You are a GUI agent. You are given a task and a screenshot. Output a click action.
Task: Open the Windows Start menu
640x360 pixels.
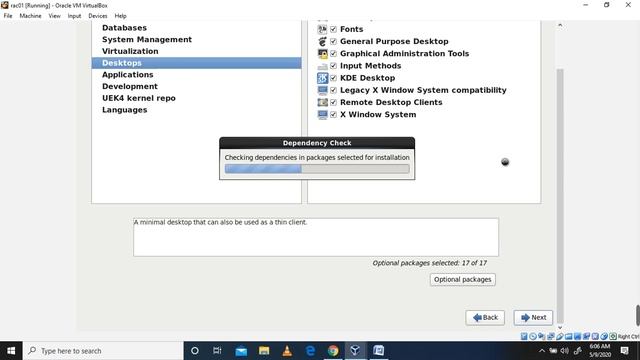click(11, 351)
